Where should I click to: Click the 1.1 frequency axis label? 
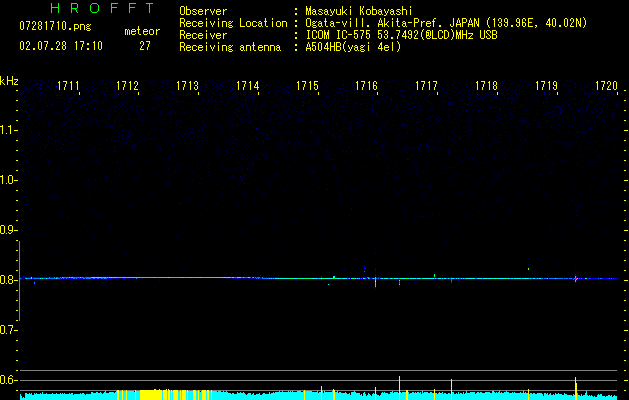click(8, 130)
